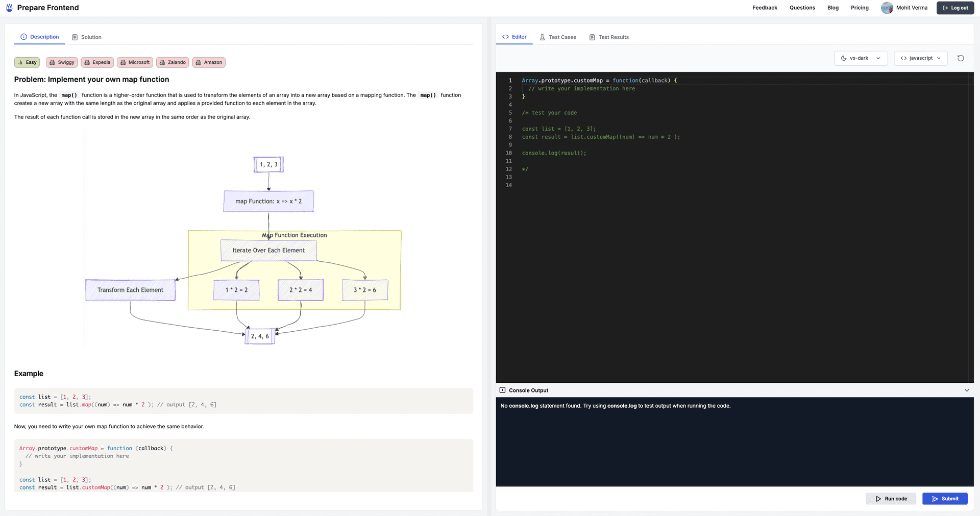Switch to the Solution tab
The width and height of the screenshot is (980, 516).
[x=87, y=37]
